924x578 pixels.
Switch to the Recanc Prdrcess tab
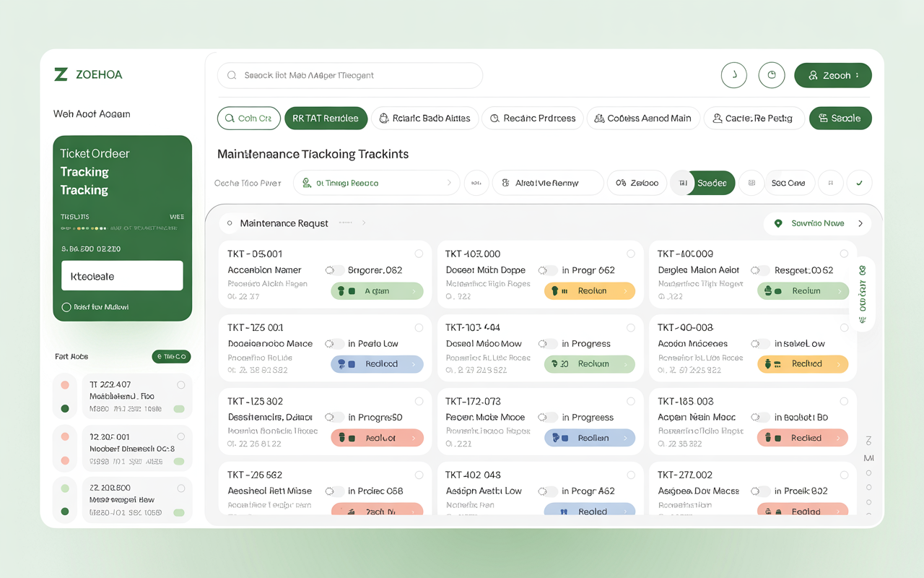tap(533, 118)
